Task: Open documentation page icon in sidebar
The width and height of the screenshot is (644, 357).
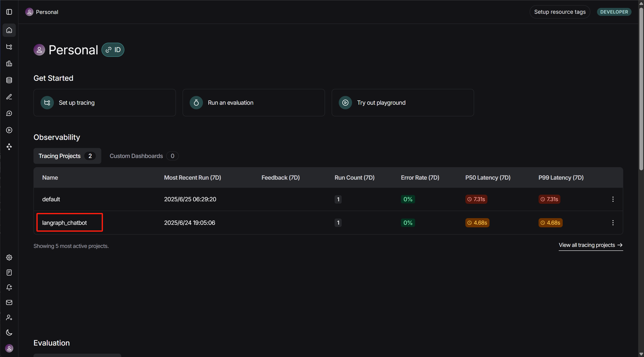Action: (9, 272)
